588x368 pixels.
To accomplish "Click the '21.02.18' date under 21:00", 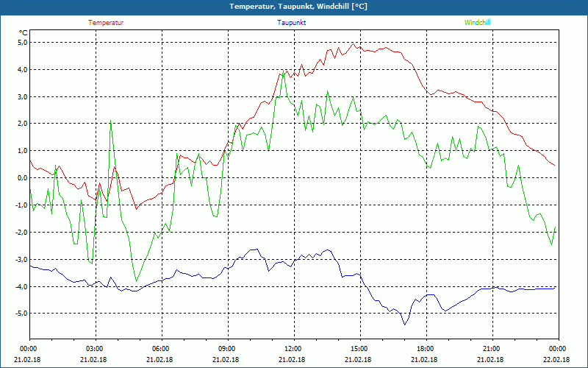I will point(490,359).
